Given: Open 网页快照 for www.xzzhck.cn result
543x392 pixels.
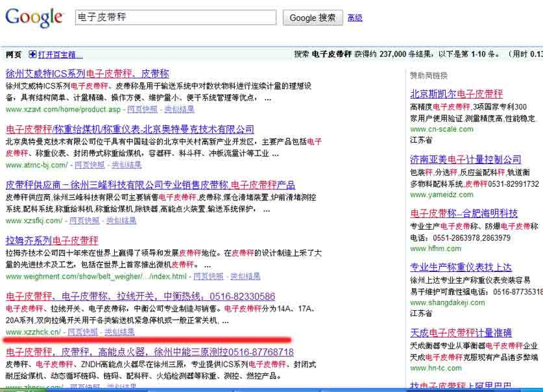Looking at the screenshot, I should 83,332.
